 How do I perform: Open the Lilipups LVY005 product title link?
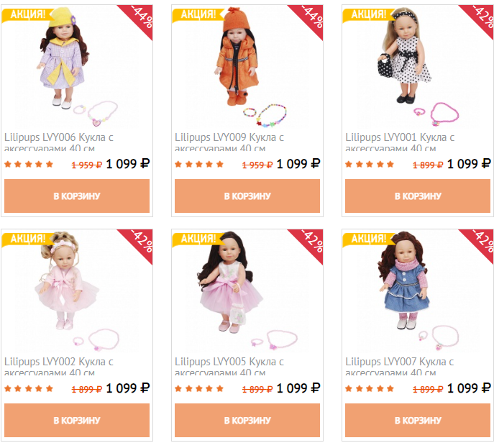pos(229,366)
